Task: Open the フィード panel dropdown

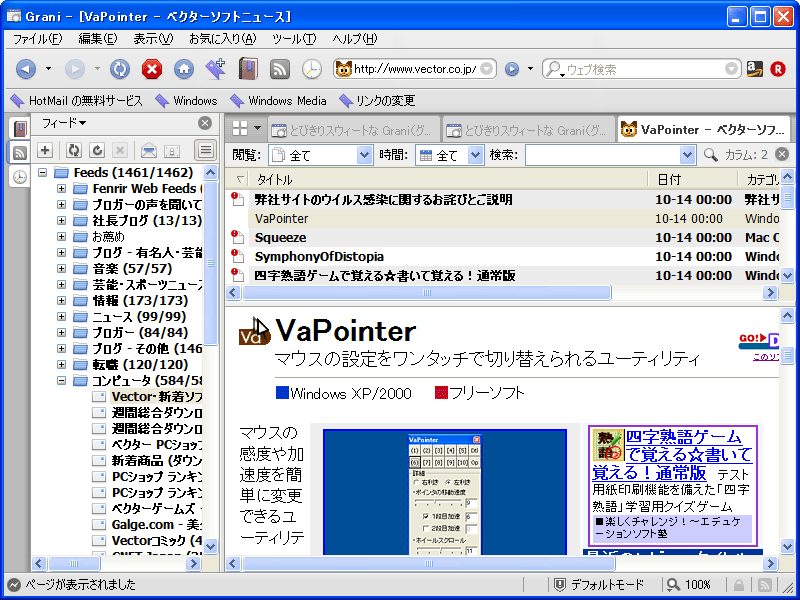Action: 64,123
